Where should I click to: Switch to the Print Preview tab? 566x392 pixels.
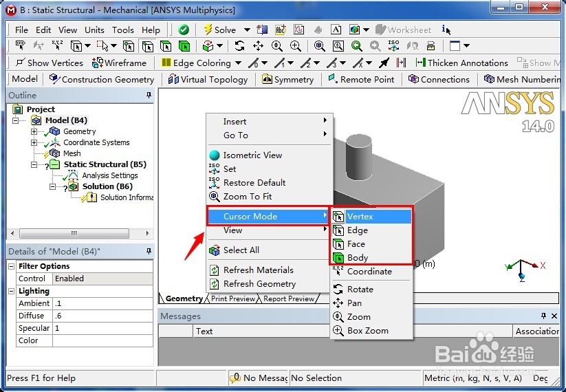(233, 298)
